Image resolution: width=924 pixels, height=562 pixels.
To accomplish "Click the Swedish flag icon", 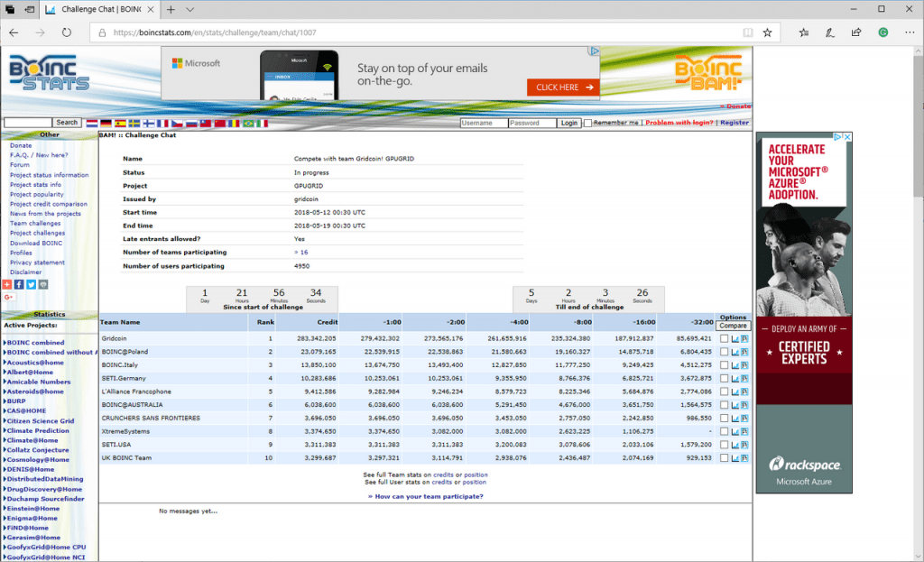I will pos(134,123).
